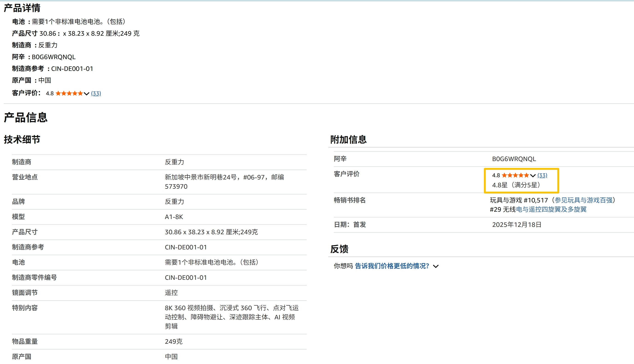Click the 告诉我们价格更低的情况? link
634x364 pixels.
[392, 266]
